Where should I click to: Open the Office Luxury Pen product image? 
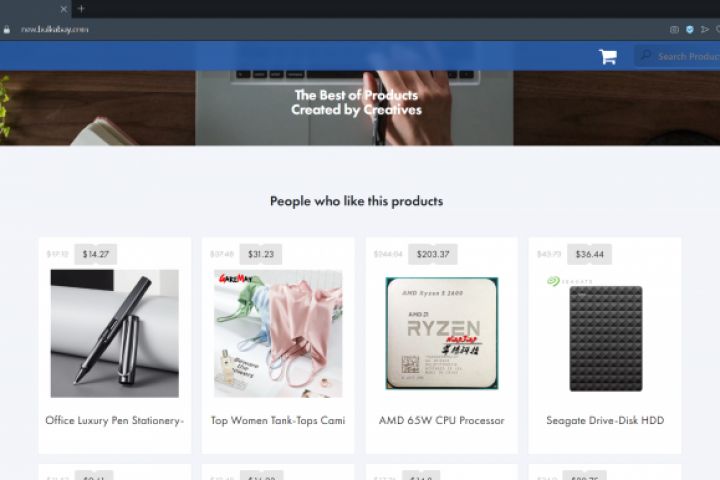pyautogui.click(x=115, y=333)
